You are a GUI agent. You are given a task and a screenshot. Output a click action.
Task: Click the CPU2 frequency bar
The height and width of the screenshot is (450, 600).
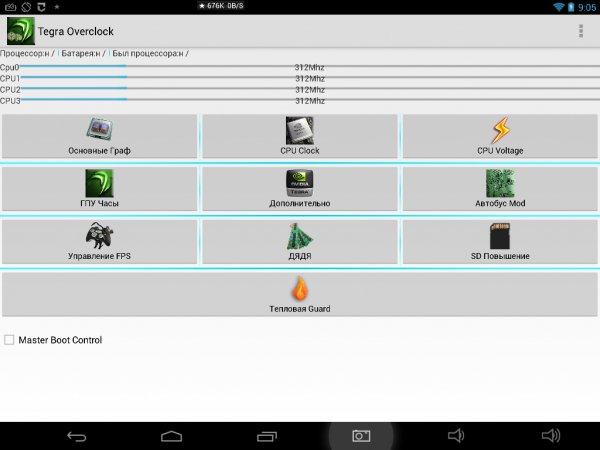tap(310, 89)
